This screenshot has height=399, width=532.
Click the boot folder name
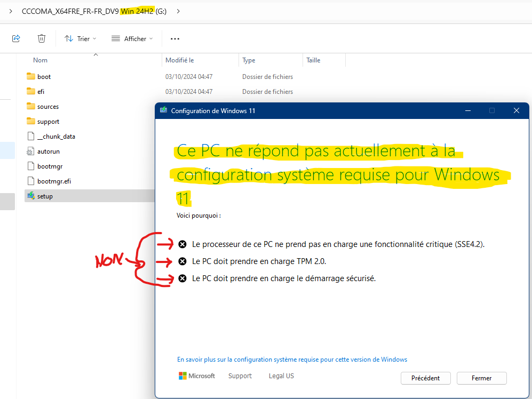click(44, 77)
